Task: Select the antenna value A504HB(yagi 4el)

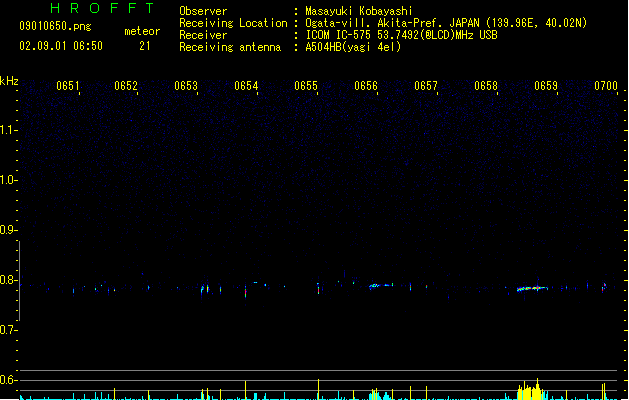Action: click(x=353, y=47)
